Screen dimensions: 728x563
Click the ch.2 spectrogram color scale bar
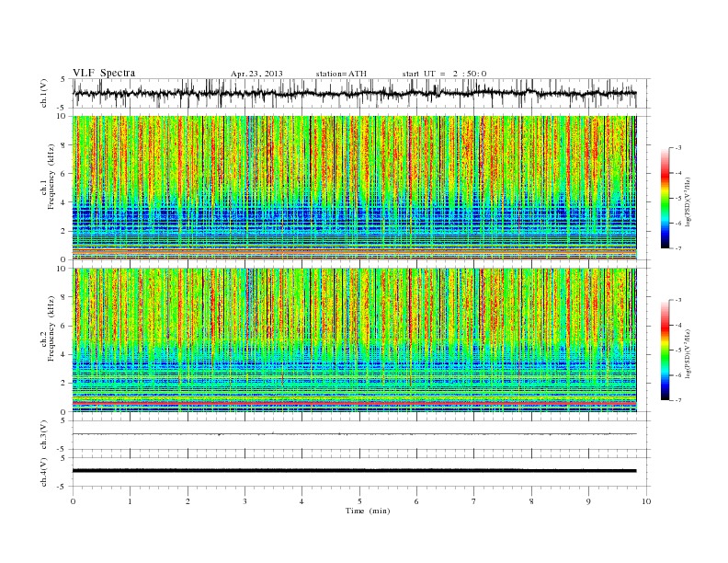(x=665, y=350)
